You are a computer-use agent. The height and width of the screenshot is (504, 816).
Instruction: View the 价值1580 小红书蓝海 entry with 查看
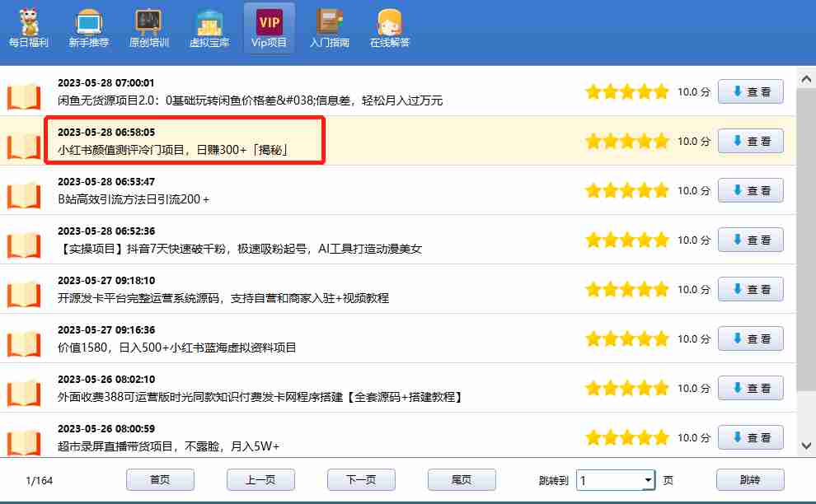click(750, 338)
